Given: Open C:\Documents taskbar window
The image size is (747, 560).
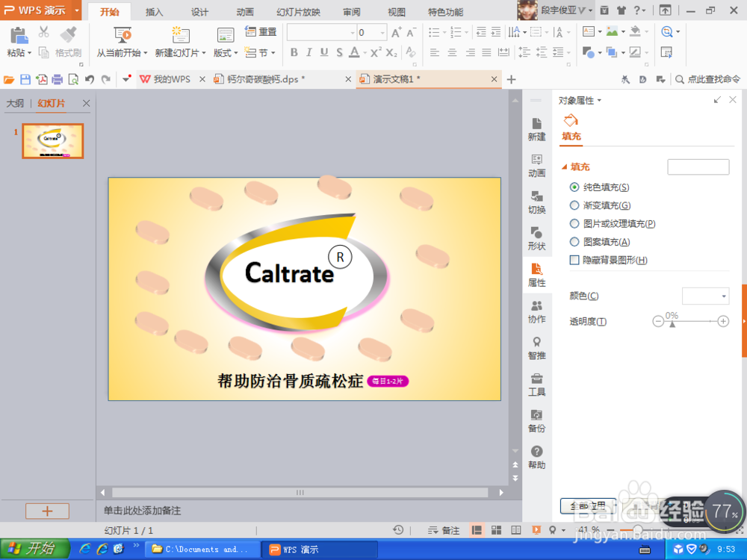Looking at the screenshot, I should point(202,549).
